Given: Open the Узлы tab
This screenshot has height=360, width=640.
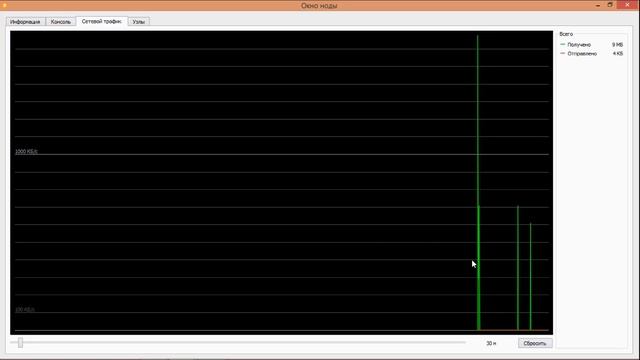Looking at the screenshot, I should 139,22.
